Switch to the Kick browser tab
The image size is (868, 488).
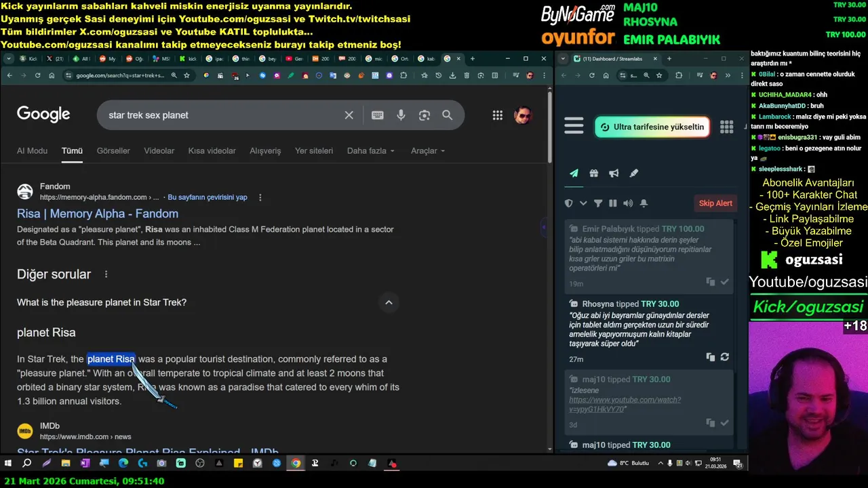28,59
